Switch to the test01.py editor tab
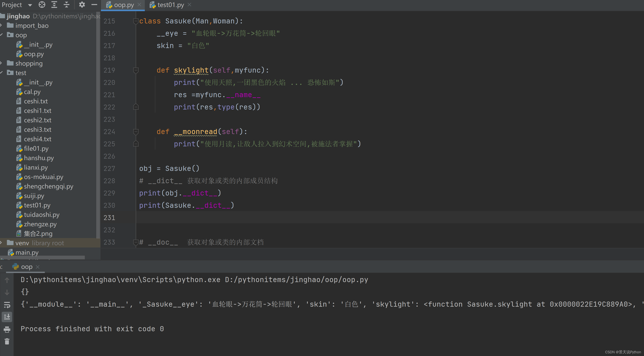 click(x=171, y=5)
